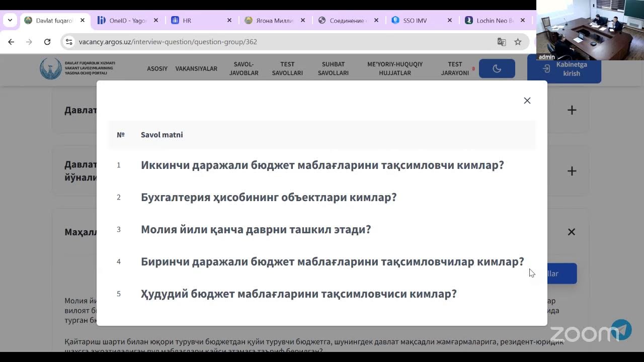Close the question list modal with X
The width and height of the screenshot is (644, 362).
[527, 101]
